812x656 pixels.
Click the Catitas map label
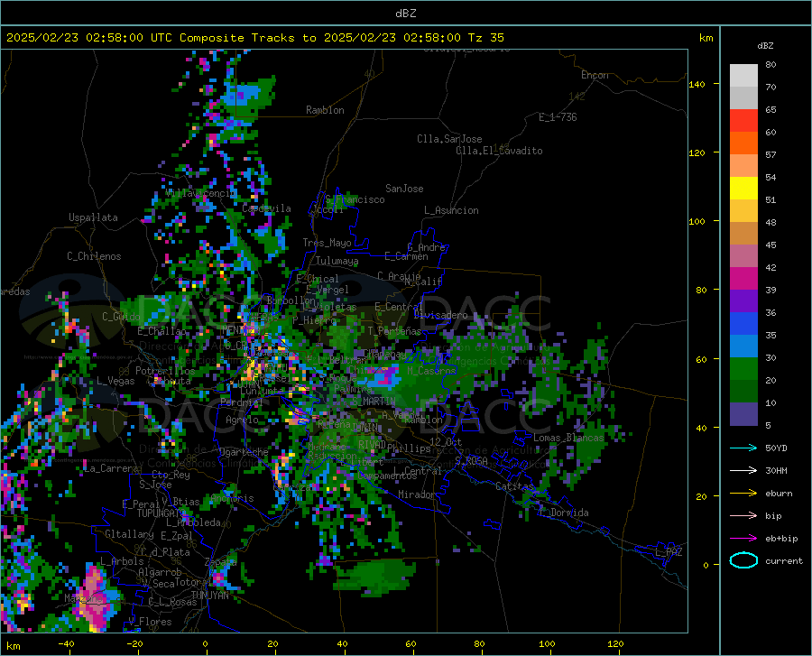click(x=514, y=486)
